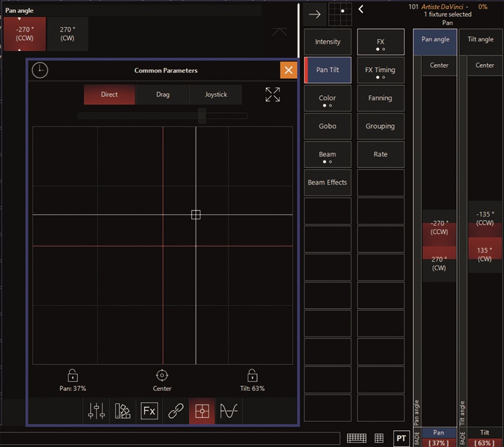Click the Artiste DaVinci fixture name
This screenshot has height=447, width=504.
tap(442, 7)
